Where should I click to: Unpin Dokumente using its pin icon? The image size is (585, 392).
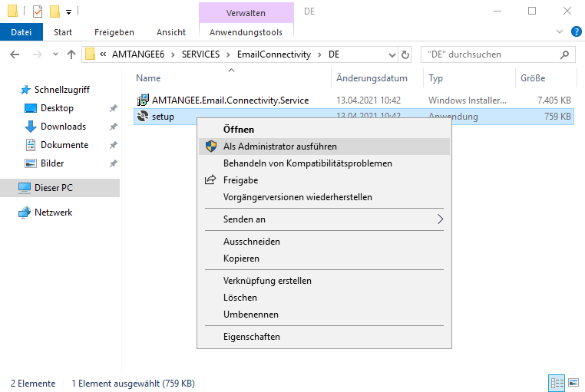[x=114, y=145]
